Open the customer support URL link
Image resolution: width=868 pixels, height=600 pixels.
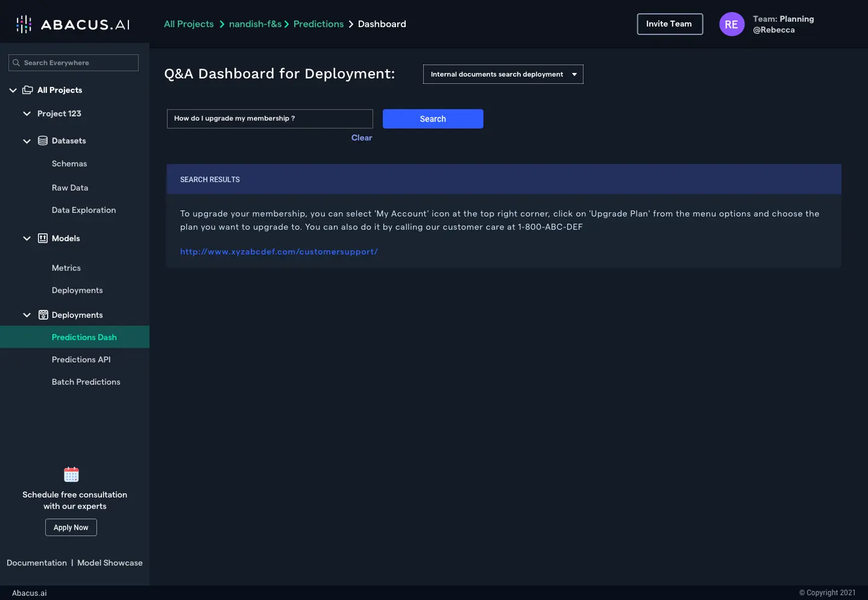coord(279,251)
